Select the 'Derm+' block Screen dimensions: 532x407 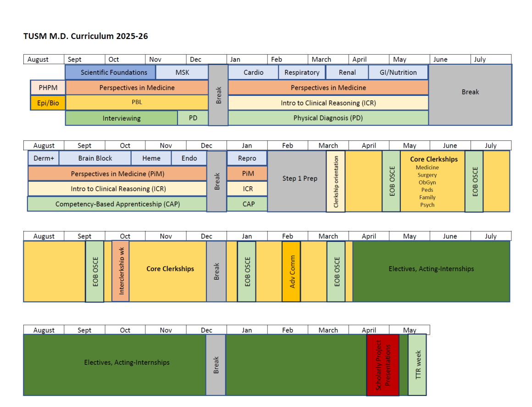coord(44,158)
